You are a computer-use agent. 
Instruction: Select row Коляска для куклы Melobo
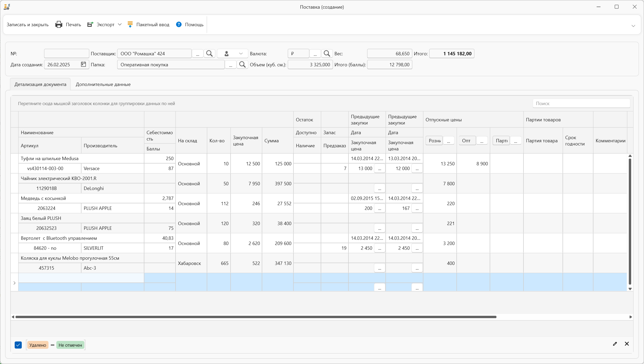[x=81, y=258]
